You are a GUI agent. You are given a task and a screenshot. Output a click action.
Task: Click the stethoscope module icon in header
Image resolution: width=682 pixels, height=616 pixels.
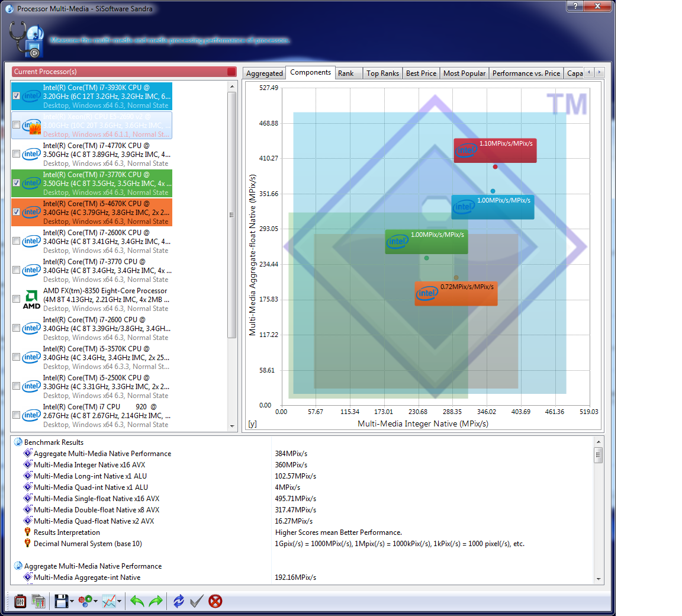click(26, 39)
